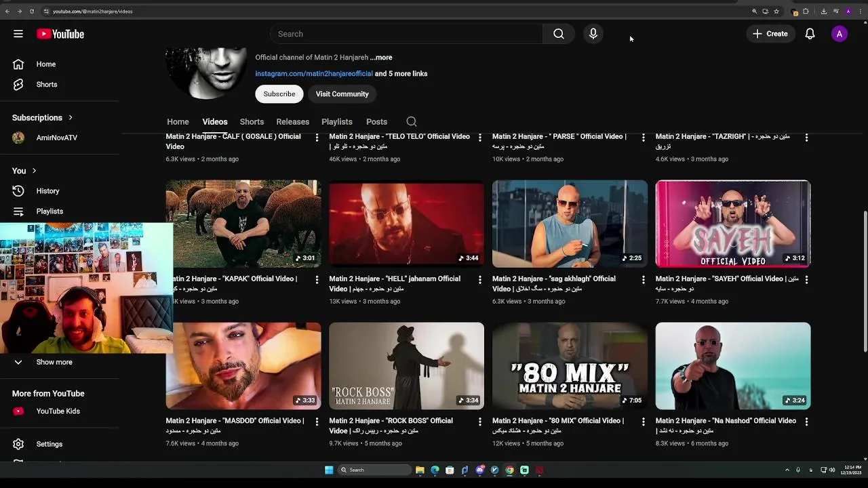Subscribe to the Matin 2 Hanjare channel
Viewport: 868px width, 488px height.
click(x=279, y=94)
